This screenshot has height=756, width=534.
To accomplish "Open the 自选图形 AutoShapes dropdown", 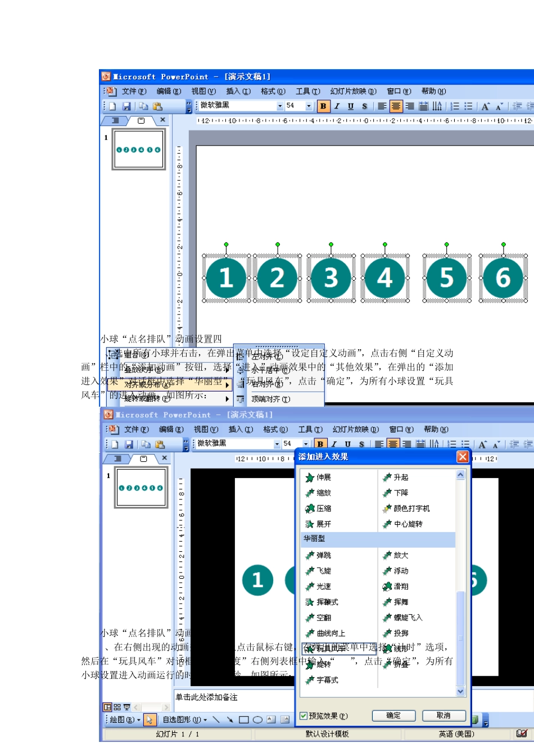I will tap(184, 719).
